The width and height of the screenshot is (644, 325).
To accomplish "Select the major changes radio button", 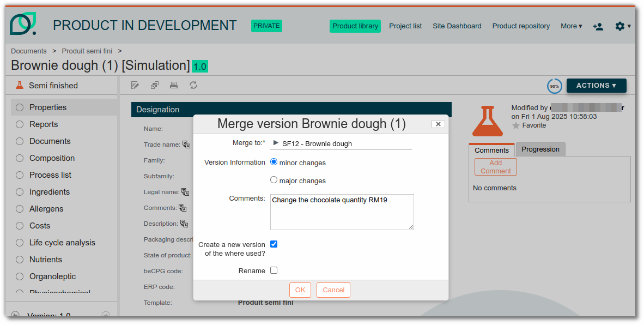I will click(x=274, y=180).
